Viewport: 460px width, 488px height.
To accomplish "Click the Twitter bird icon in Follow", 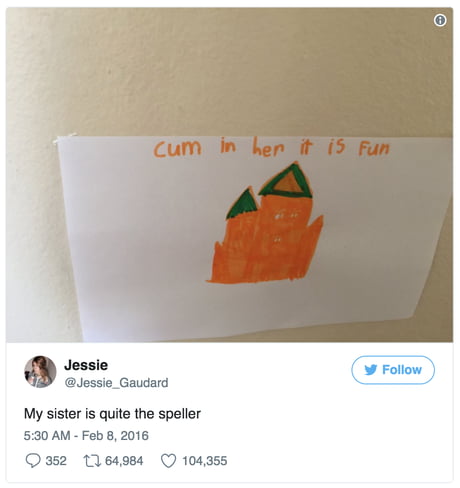I will pyautogui.click(x=371, y=370).
